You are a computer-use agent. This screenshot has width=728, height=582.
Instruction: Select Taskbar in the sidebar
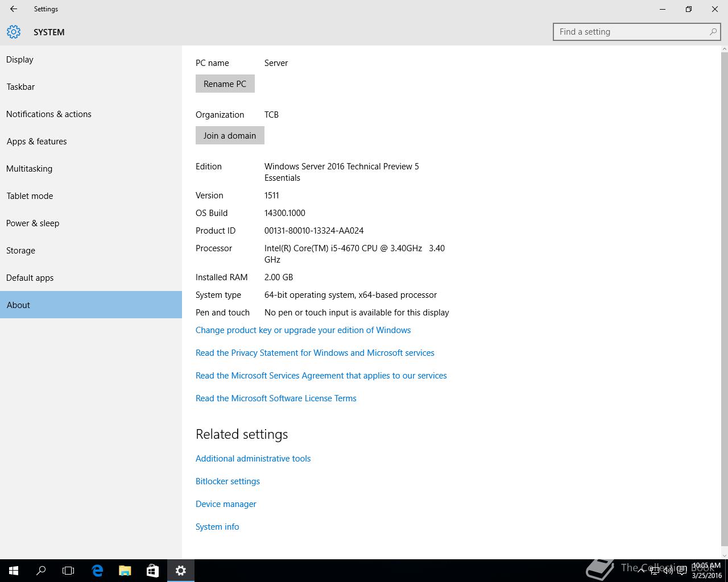(91, 87)
